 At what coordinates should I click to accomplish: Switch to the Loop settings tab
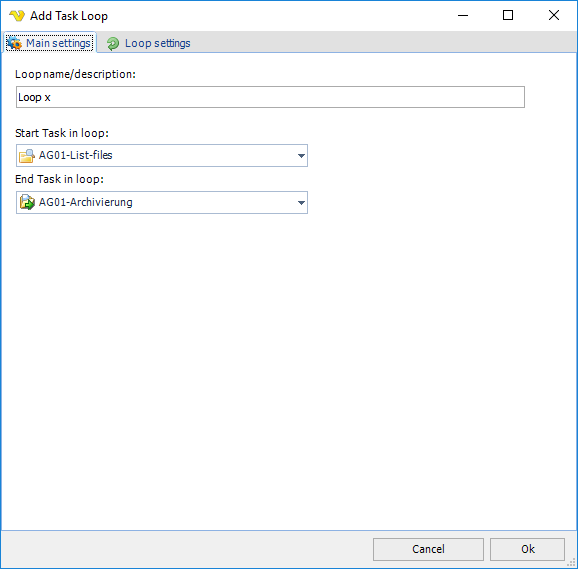[149, 43]
